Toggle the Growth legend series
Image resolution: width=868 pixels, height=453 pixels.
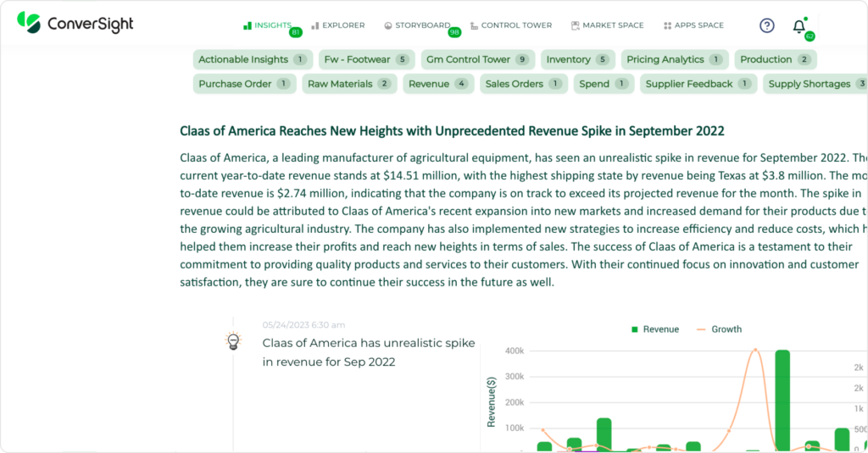[x=719, y=329]
